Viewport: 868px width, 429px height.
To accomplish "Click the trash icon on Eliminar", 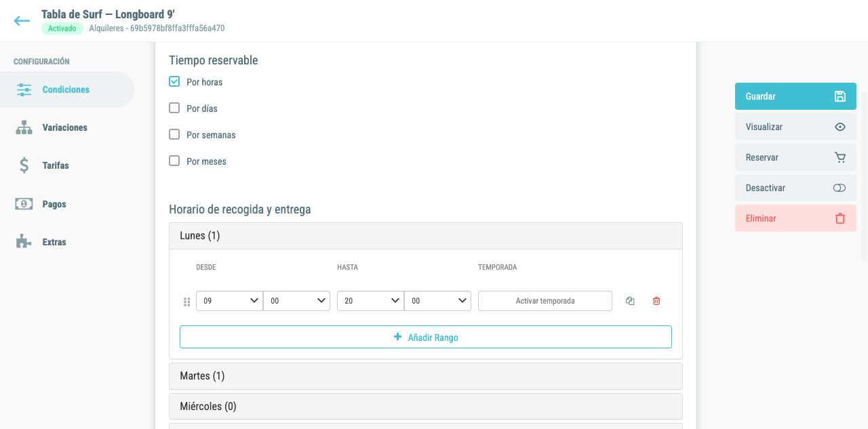I will (x=840, y=218).
